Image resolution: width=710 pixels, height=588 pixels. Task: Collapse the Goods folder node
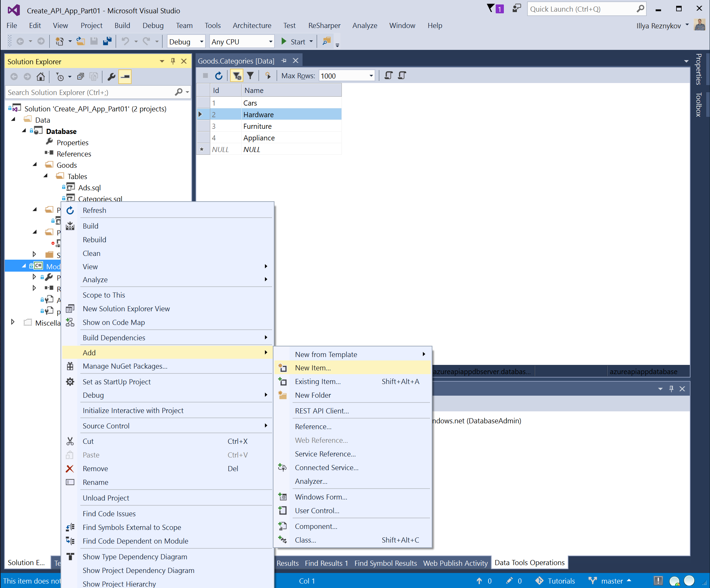35,165
